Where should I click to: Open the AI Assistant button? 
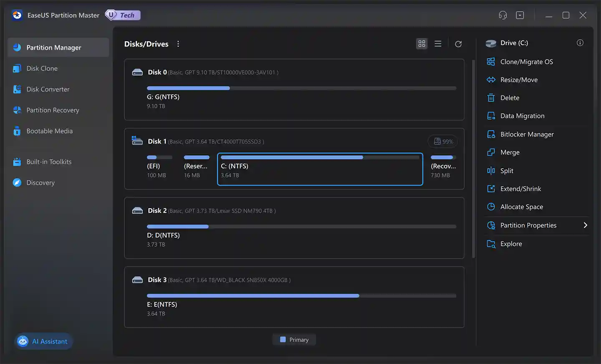coord(44,341)
